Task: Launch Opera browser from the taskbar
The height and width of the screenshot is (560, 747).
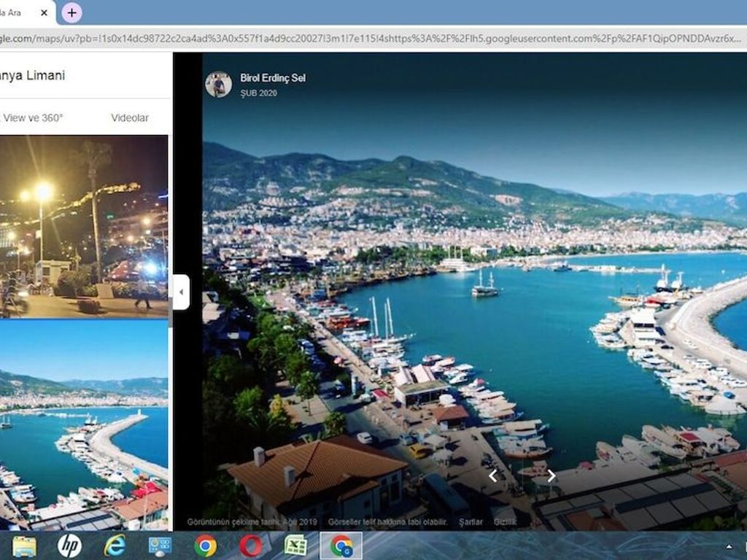Action: click(x=251, y=546)
